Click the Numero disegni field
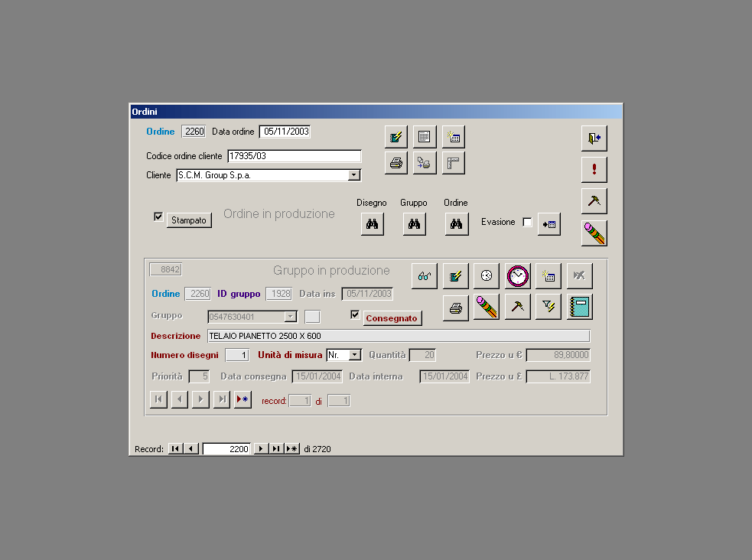The image size is (752, 560). [x=237, y=355]
